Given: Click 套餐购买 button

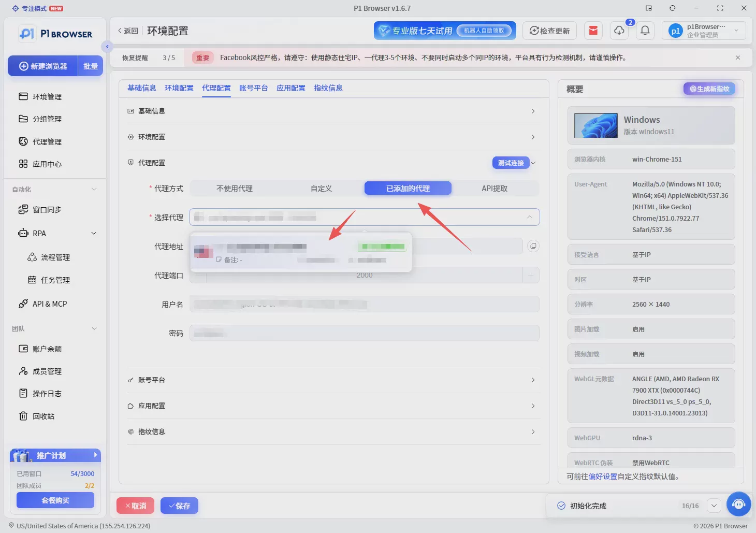Looking at the screenshot, I should pyautogui.click(x=55, y=500).
